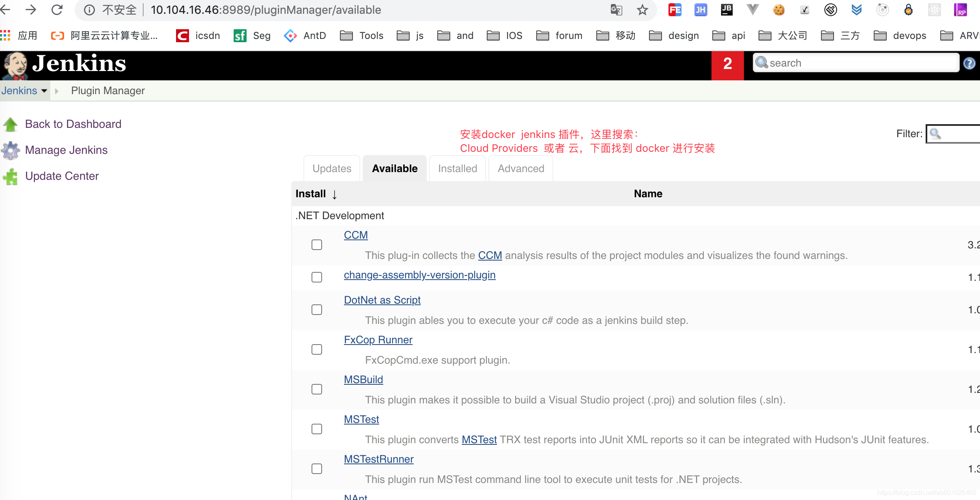Reload the page with the refresh icon
The image size is (980, 500).
coord(57,10)
